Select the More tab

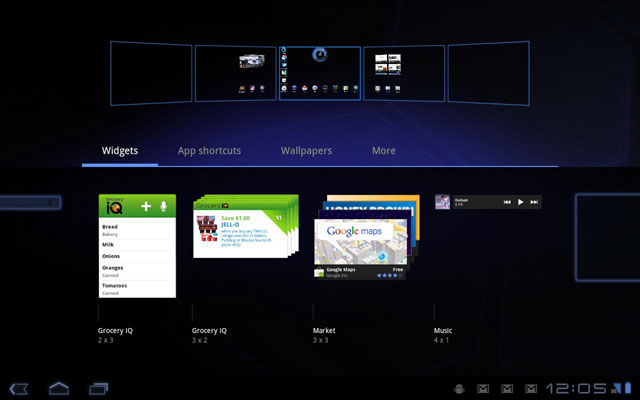(383, 151)
